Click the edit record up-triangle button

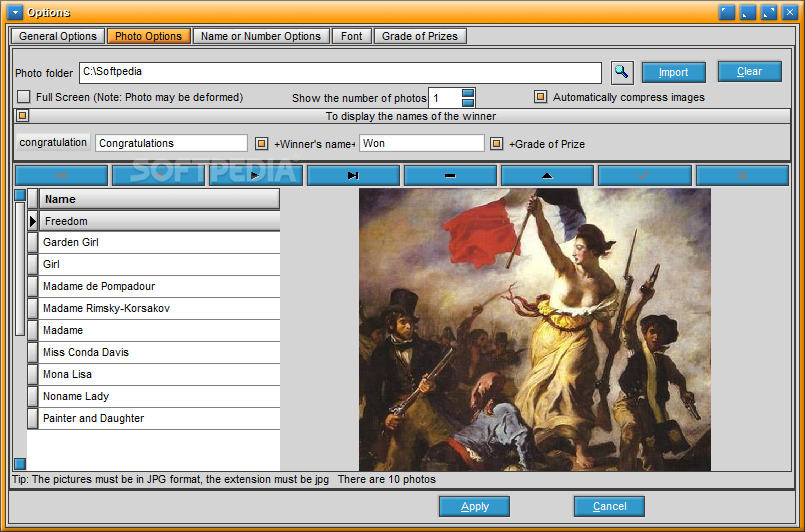[547, 176]
